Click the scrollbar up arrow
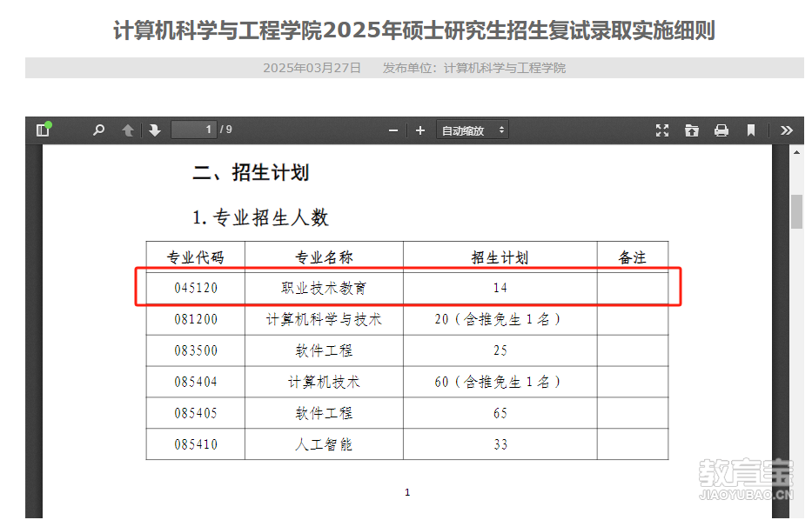Viewport: 812px width, 520px height. click(x=796, y=152)
